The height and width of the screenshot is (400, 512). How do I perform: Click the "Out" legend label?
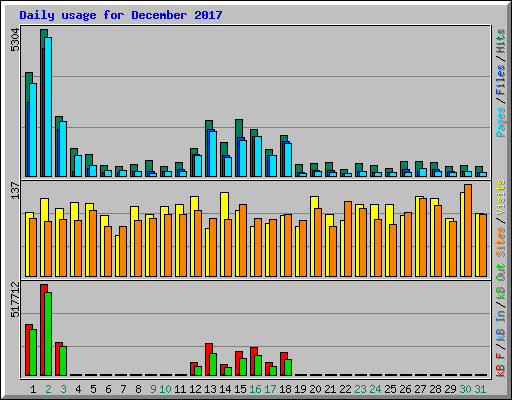(x=501, y=272)
